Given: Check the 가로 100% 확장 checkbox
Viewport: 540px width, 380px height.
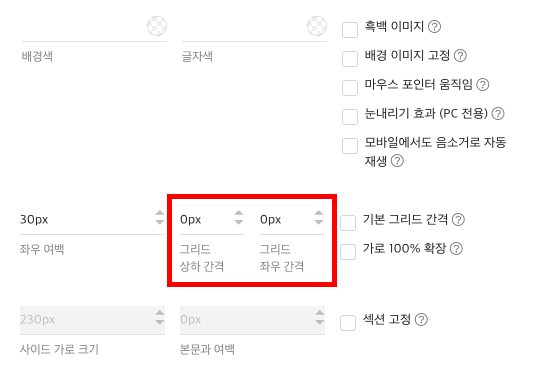Looking at the screenshot, I should [348, 252].
